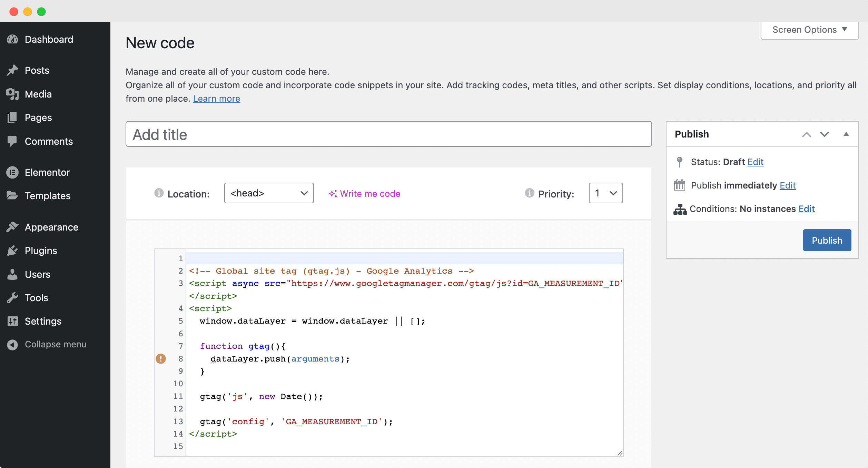Click the Elementor icon in sidebar
This screenshot has width=868, height=468.
(x=13, y=172)
